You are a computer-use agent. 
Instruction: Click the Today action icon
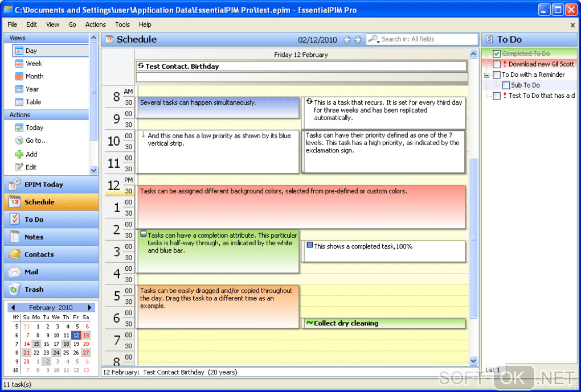19,127
